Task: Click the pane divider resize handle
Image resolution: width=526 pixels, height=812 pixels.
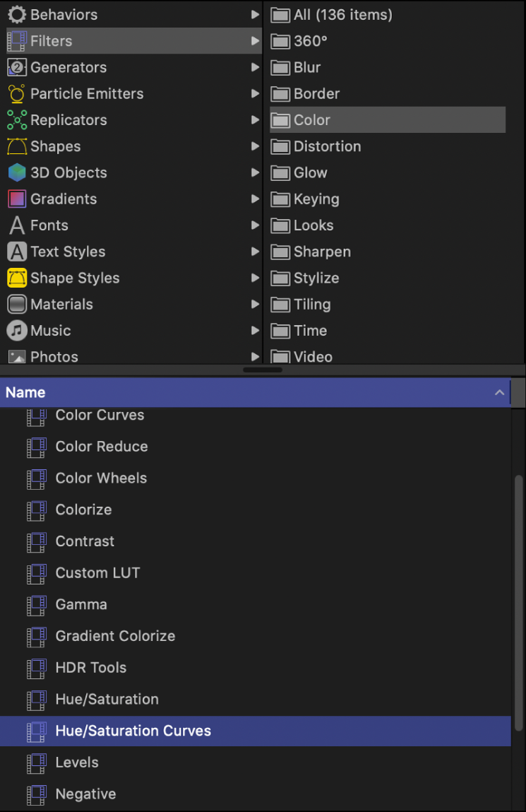Action: (263, 370)
